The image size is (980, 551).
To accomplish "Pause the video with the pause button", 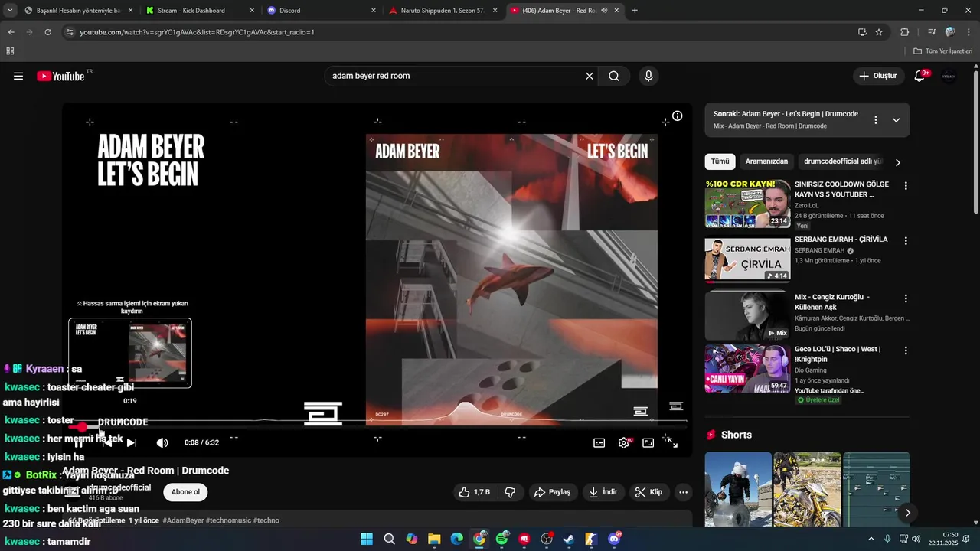I will tap(79, 442).
